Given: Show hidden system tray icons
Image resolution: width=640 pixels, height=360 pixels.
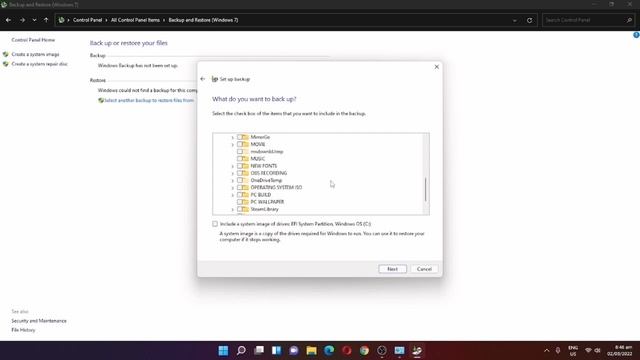Looking at the screenshot, I should pyautogui.click(x=547, y=351).
